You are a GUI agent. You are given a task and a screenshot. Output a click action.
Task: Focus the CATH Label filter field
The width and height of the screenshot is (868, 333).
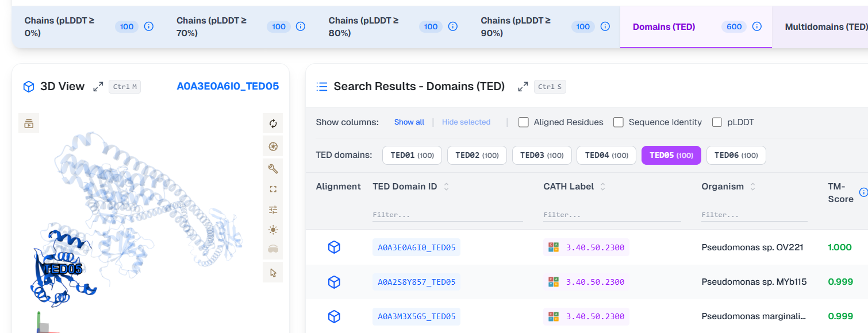tap(612, 215)
